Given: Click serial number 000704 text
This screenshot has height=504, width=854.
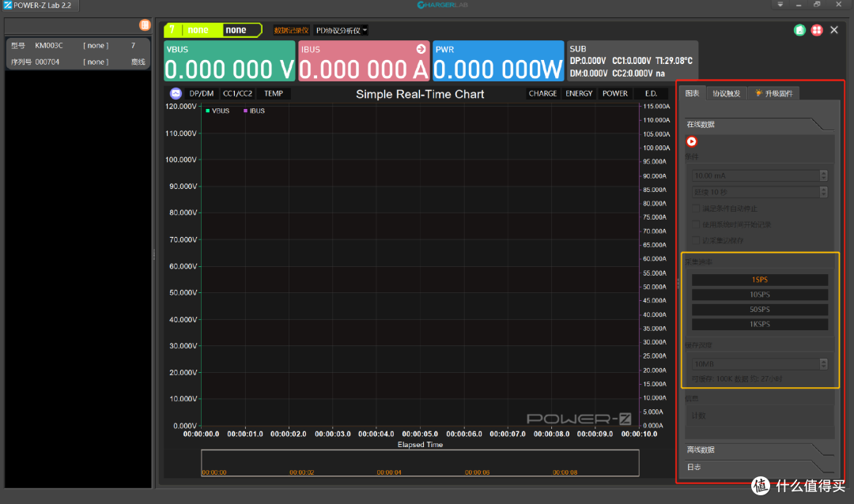Looking at the screenshot, I should (47, 62).
